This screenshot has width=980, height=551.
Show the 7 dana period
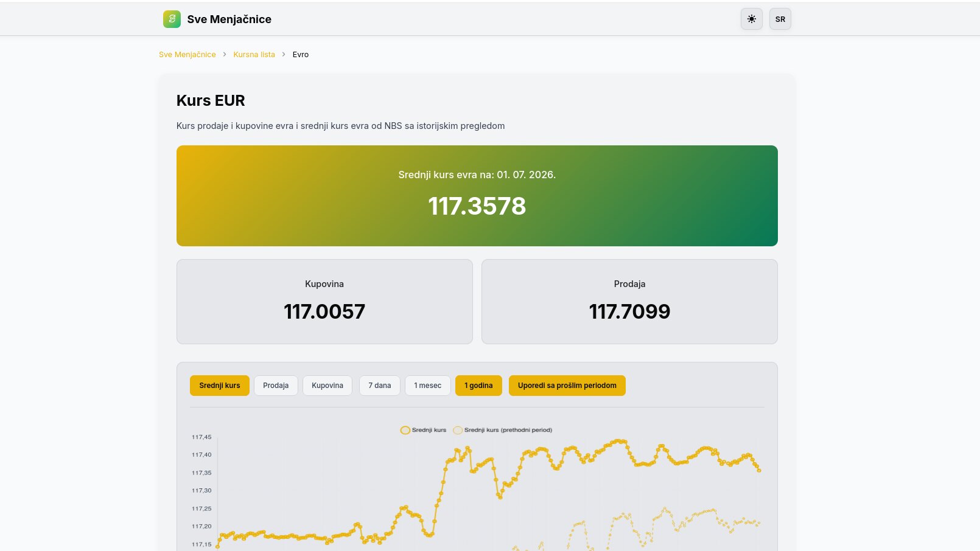tap(380, 386)
